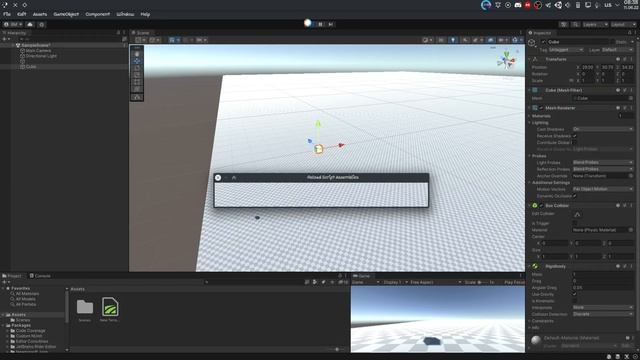Open the Motion Vectors dropdown
Image resolution: width=640 pixels, height=360 pixels.
(x=603, y=189)
